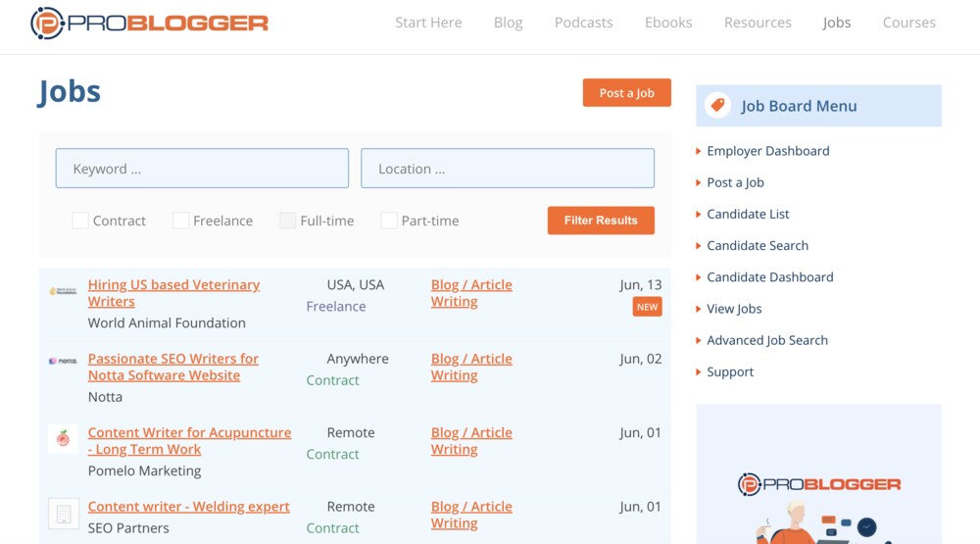This screenshot has width=980, height=544.
Task: Click the Support link in the sidebar
Action: click(x=730, y=371)
